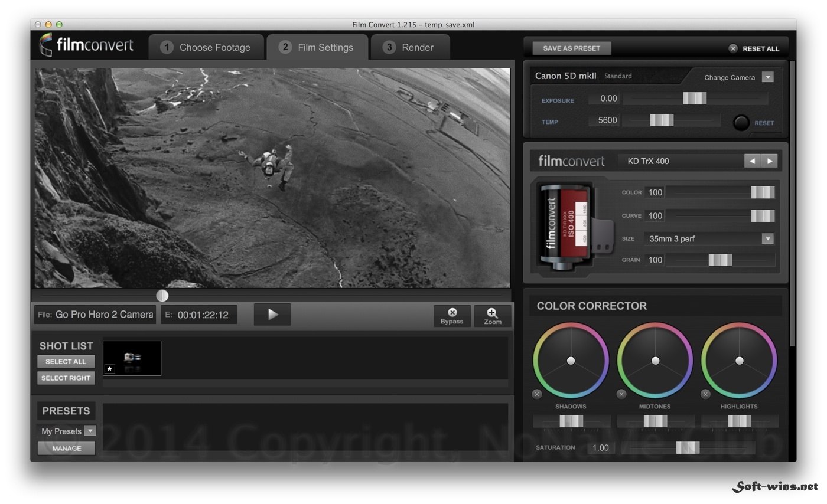Click the Saturation value field 1.00

pyautogui.click(x=601, y=447)
